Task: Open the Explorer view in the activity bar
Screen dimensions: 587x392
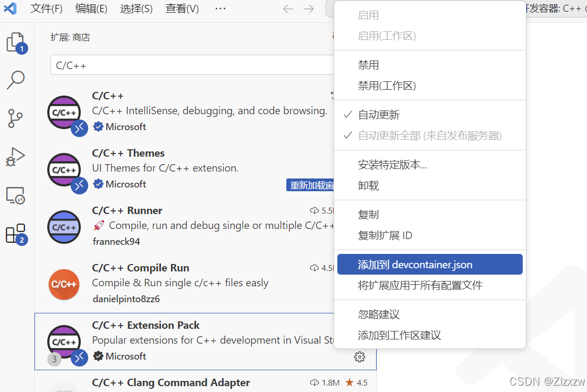Action: click(x=16, y=42)
